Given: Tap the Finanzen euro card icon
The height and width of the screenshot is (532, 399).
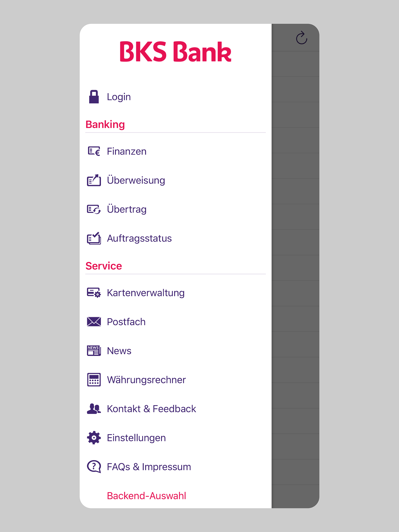Looking at the screenshot, I should coord(94,151).
